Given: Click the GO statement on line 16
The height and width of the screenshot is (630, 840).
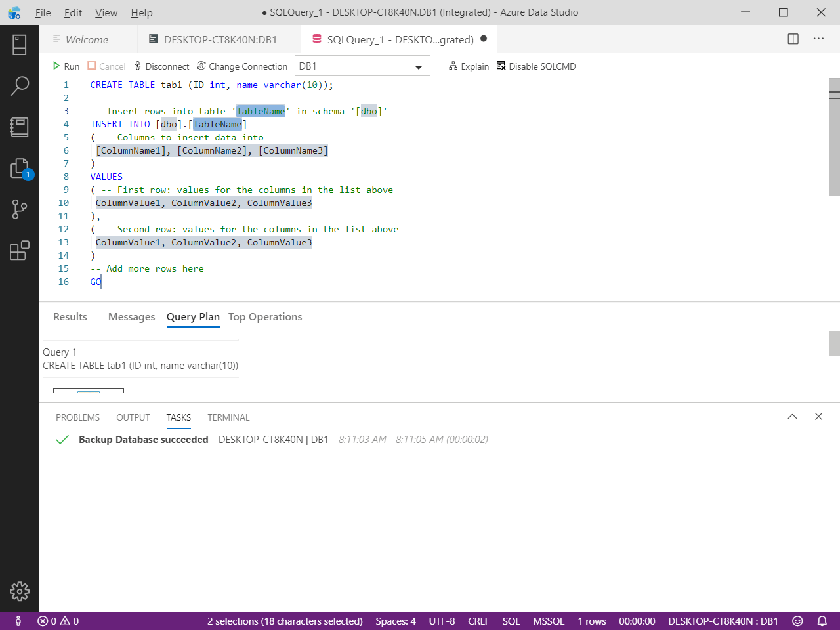Looking at the screenshot, I should [x=96, y=282].
